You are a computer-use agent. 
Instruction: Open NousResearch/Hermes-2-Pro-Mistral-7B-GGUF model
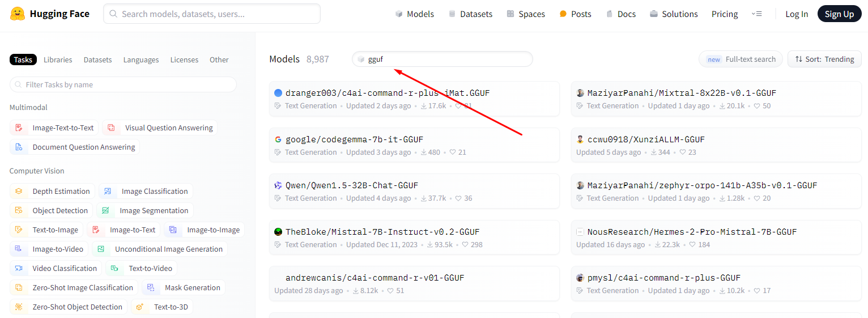click(716, 238)
